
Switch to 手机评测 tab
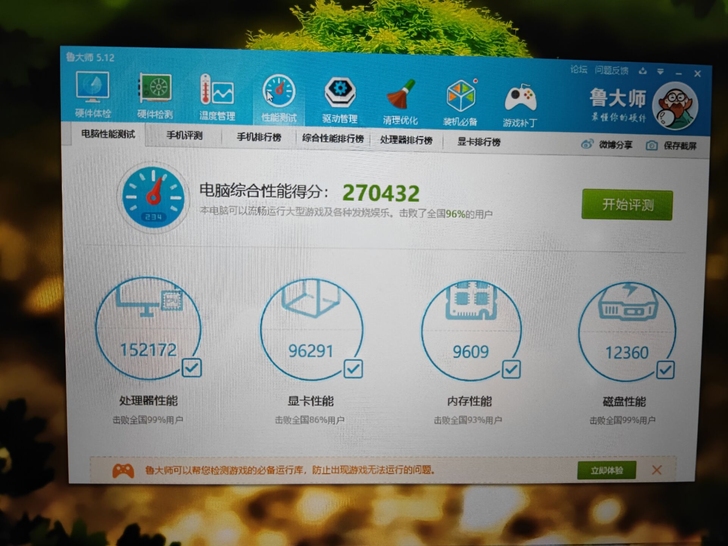tap(184, 136)
